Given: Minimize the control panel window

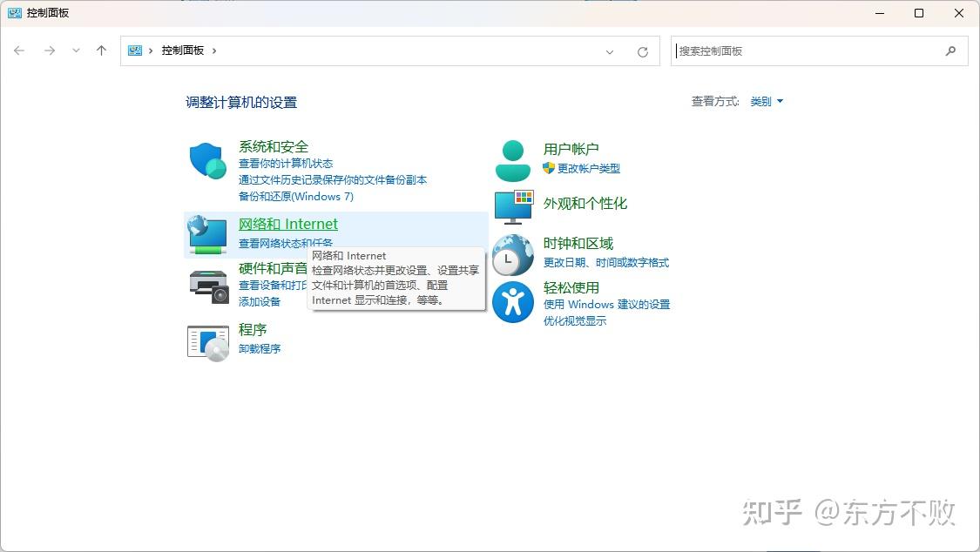Looking at the screenshot, I should coord(880,13).
